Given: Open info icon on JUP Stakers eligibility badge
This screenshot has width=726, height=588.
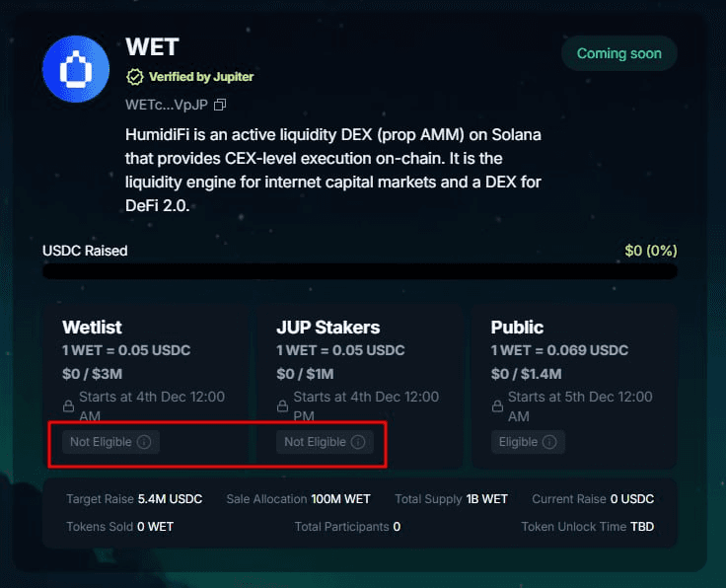Looking at the screenshot, I should click(x=358, y=442).
